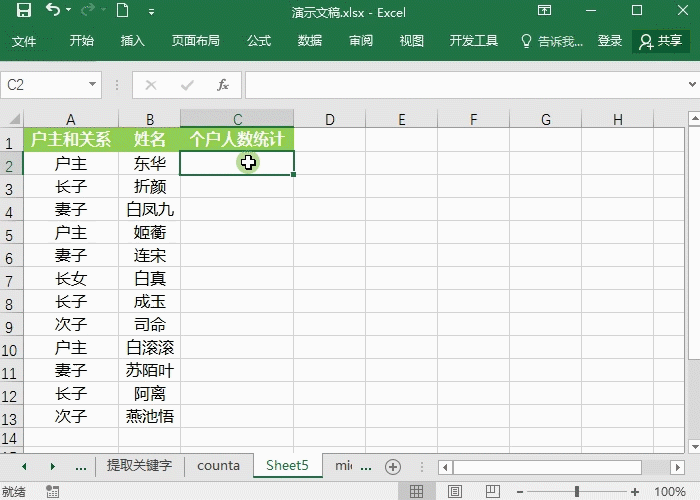Switch to Normal view icon
This screenshot has height=500, width=700.
pyautogui.click(x=417, y=492)
